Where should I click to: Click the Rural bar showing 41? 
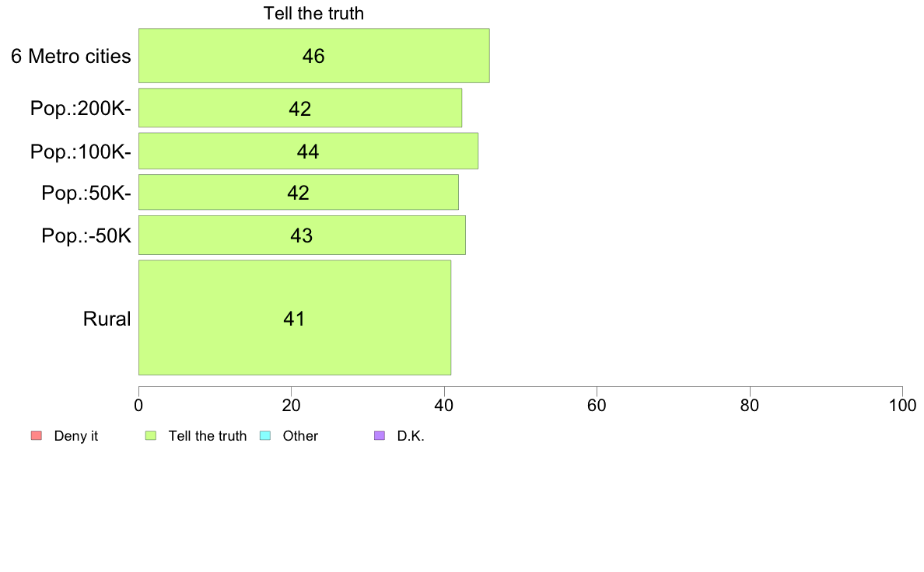[295, 318]
